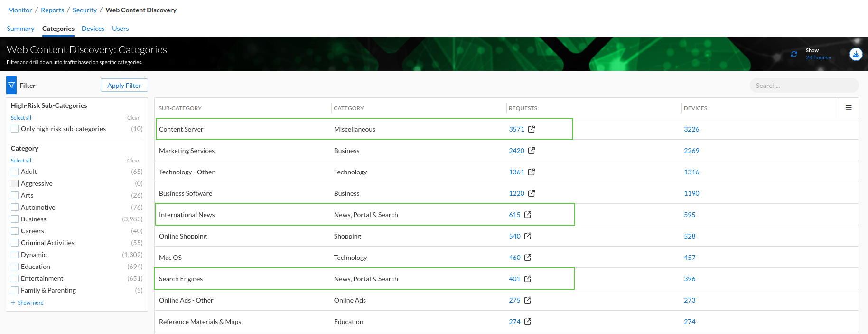The height and width of the screenshot is (334, 868).
Task: Click the download report icon
Action: 856,54
